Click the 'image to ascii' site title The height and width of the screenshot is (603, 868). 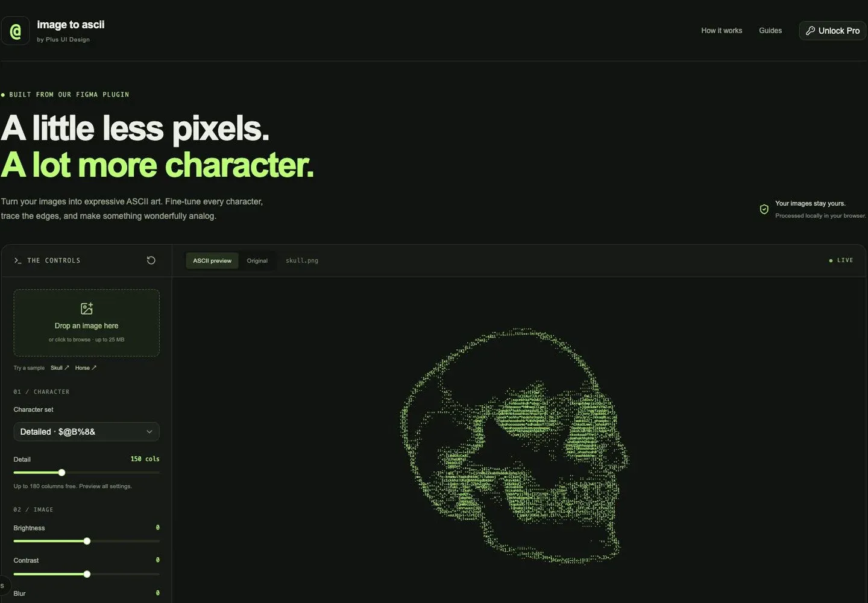[71, 25]
